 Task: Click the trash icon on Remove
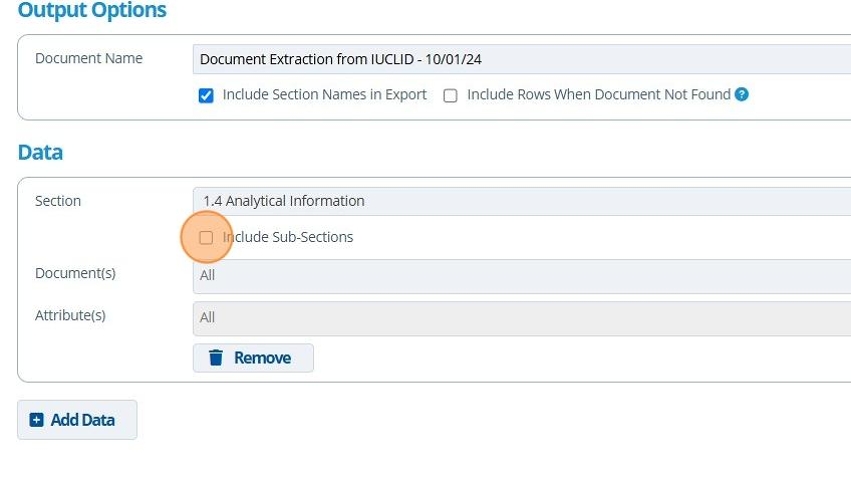point(216,358)
